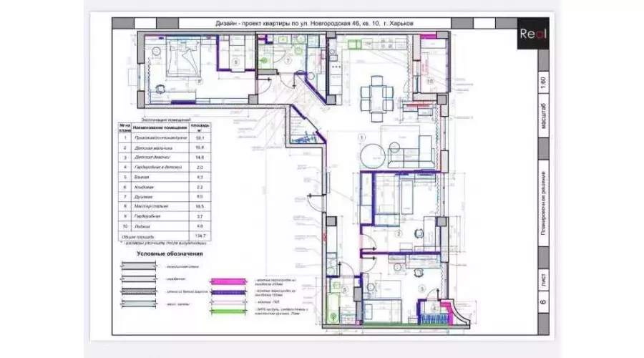
Task: Click circled room marker 7 on the plan
Action: 288,61
